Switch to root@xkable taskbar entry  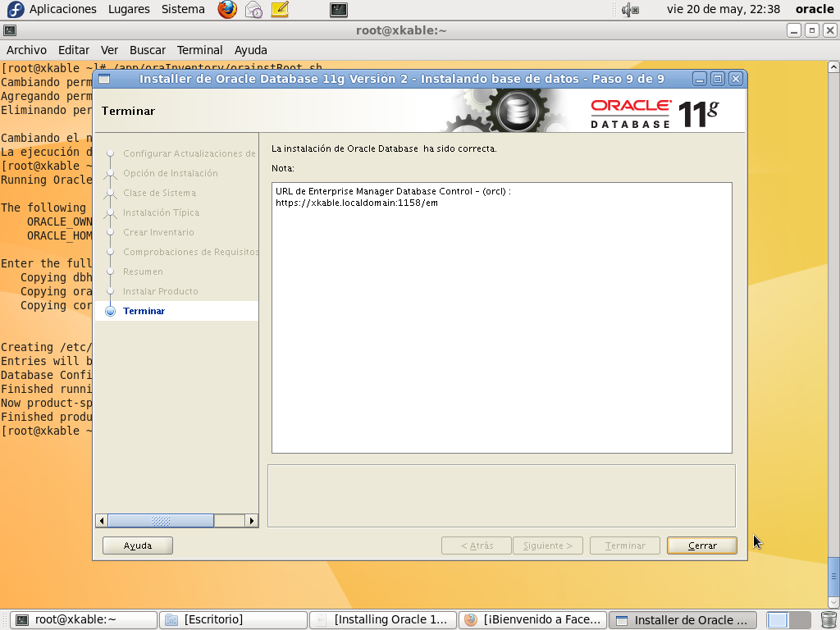coord(84,620)
